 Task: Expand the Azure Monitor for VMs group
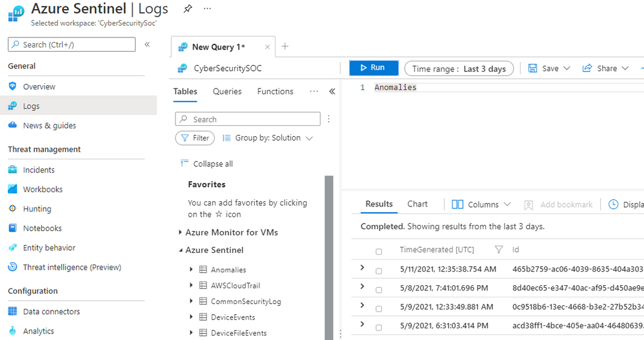pyautogui.click(x=181, y=232)
